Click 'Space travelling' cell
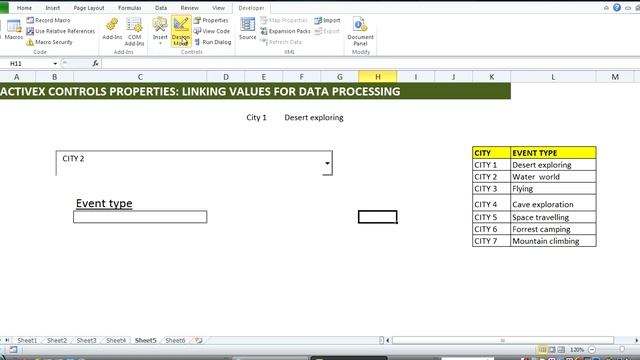The width and height of the screenshot is (640, 360). (553, 217)
